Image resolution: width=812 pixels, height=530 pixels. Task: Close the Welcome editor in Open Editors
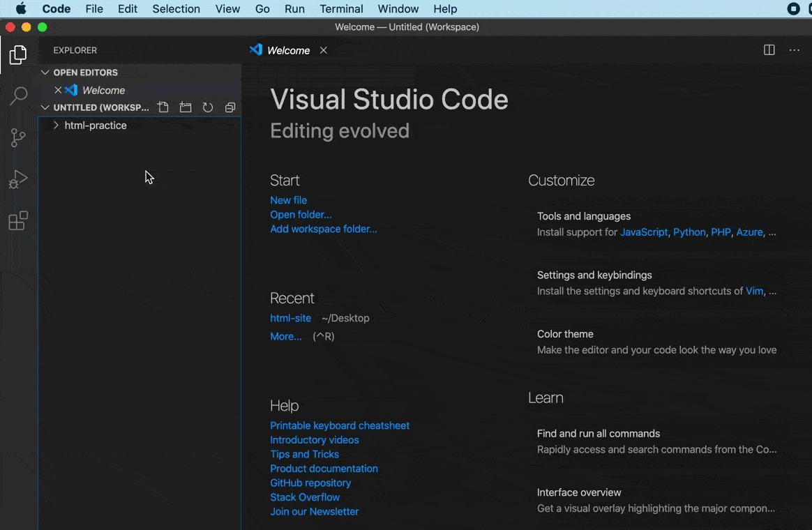click(59, 90)
